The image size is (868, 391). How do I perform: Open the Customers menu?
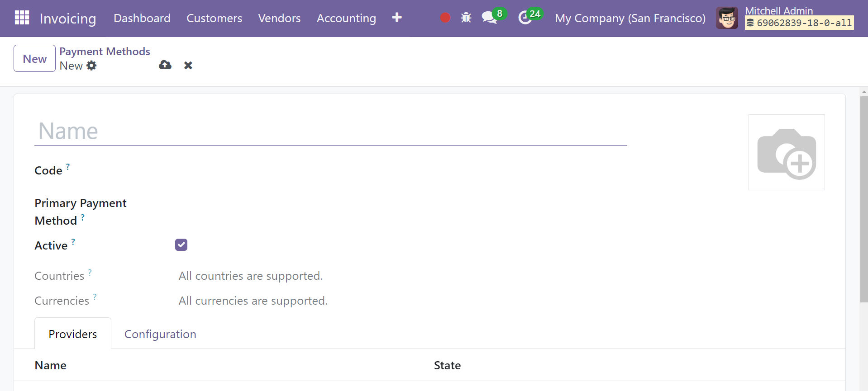pos(214,18)
